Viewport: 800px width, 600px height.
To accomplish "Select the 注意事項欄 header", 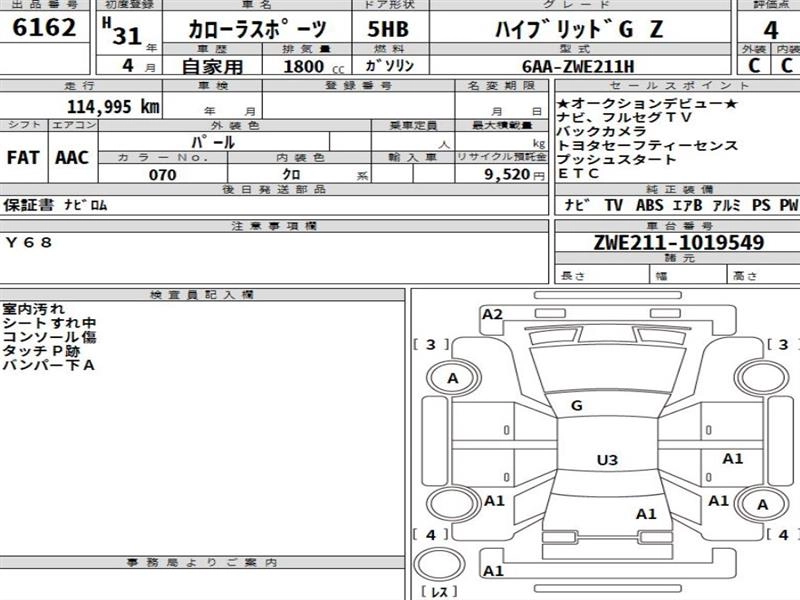I will coord(274,226).
